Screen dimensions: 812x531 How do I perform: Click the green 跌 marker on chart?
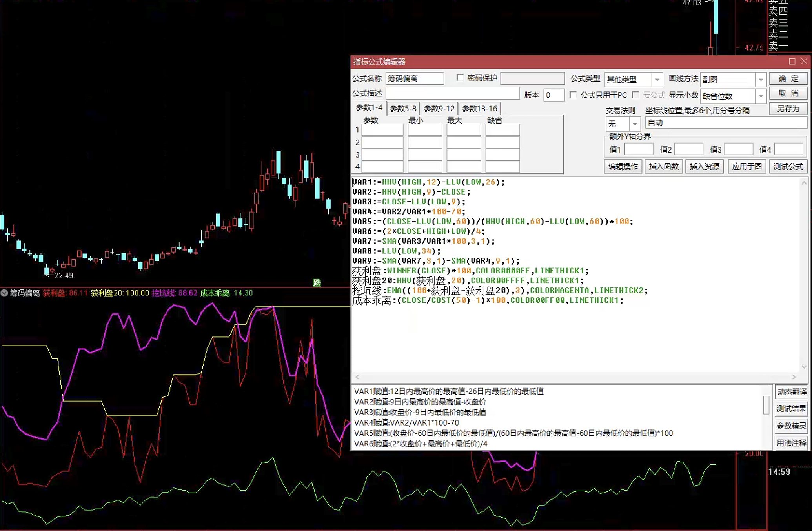pos(317,282)
